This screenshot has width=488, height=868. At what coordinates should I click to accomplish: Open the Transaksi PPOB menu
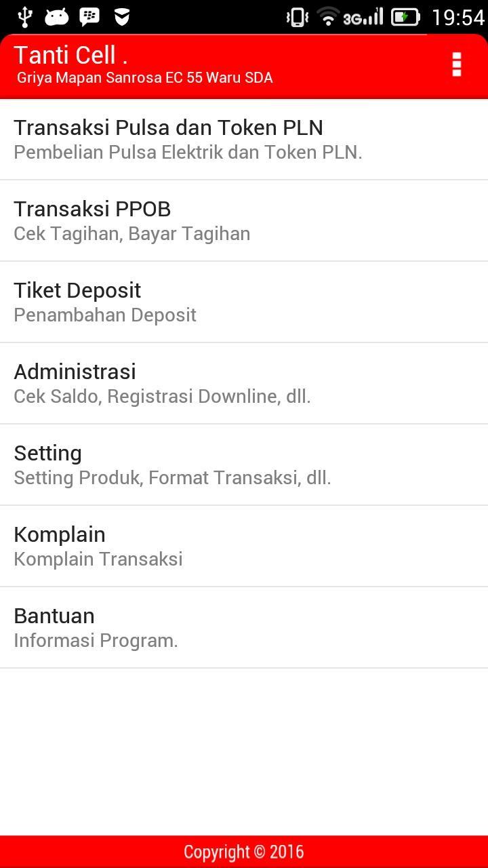244,220
